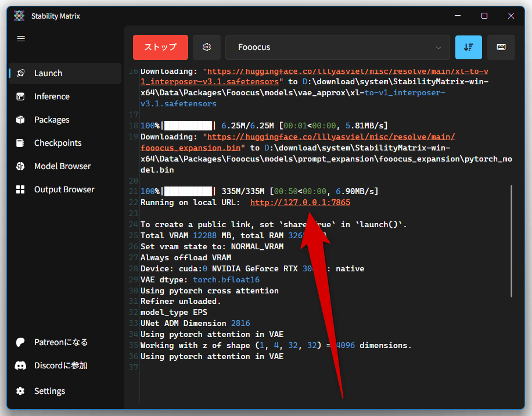Switch to the Output Browser
The width and height of the screenshot is (532, 416).
click(x=65, y=189)
